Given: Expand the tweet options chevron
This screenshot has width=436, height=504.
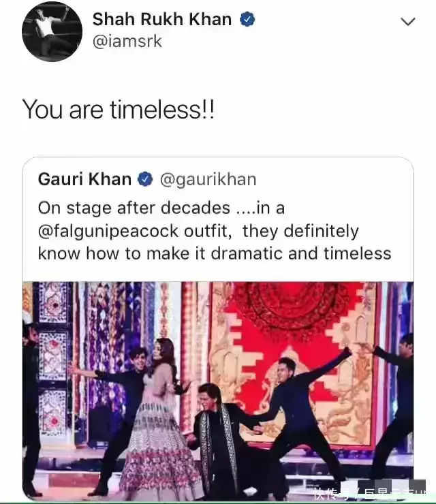Looking at the screenshot, I should pyautogui.click(x=407, y=21).
